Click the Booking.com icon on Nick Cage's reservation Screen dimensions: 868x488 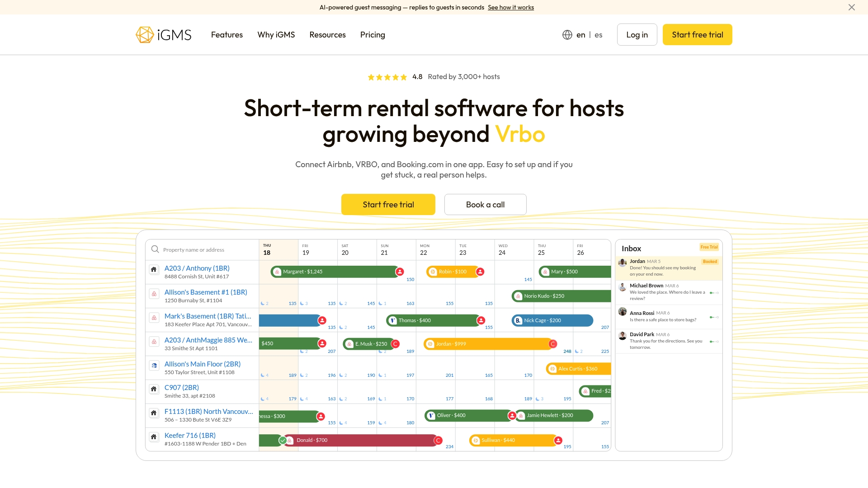click(518, 320)
